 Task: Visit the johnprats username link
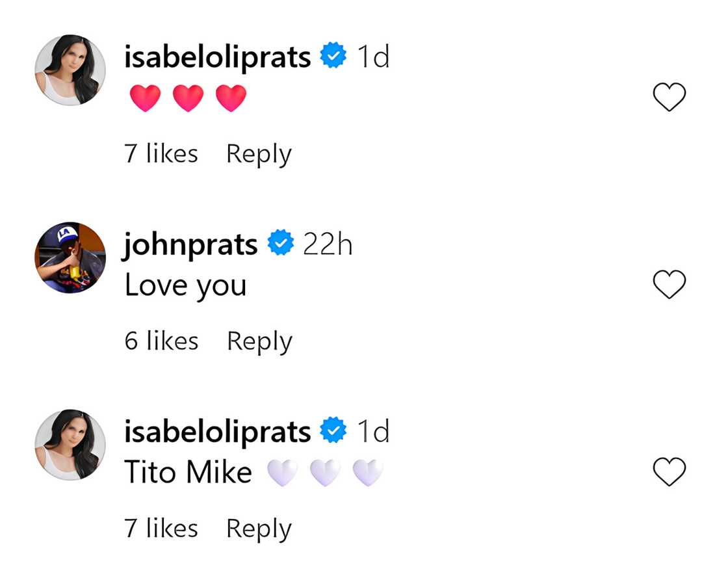pyautogui.click(x=190, y=244)
